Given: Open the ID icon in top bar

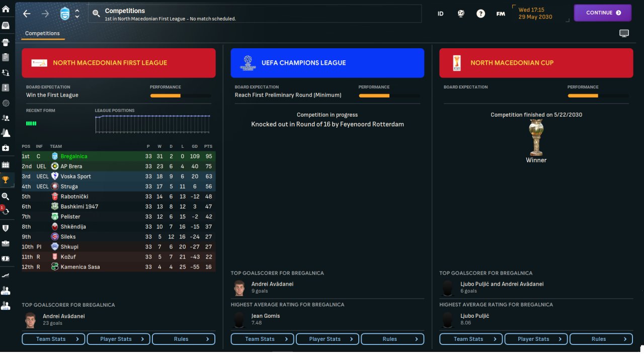Looking at the screenshot, I should click(x=440, y=14).
